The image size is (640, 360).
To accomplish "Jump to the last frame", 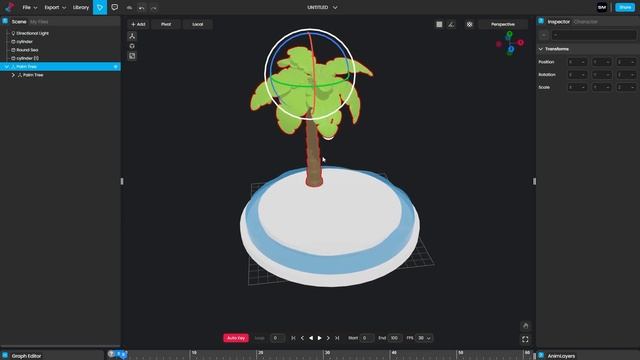I will tap(337, 338).
